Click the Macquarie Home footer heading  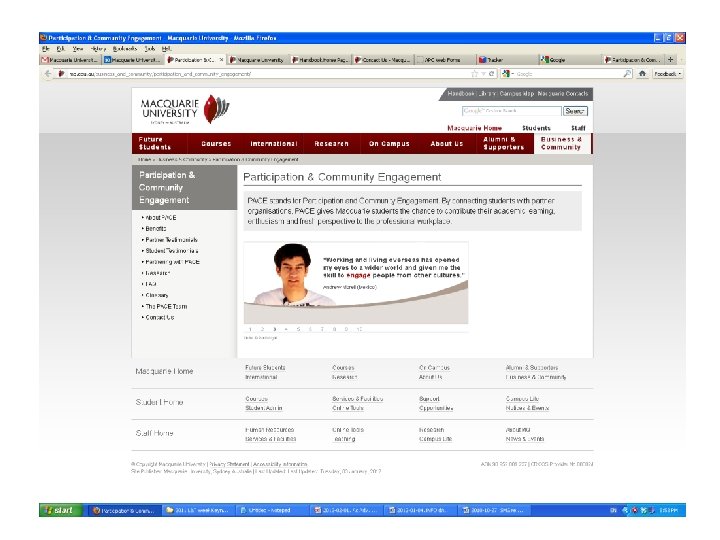[164, 371]
